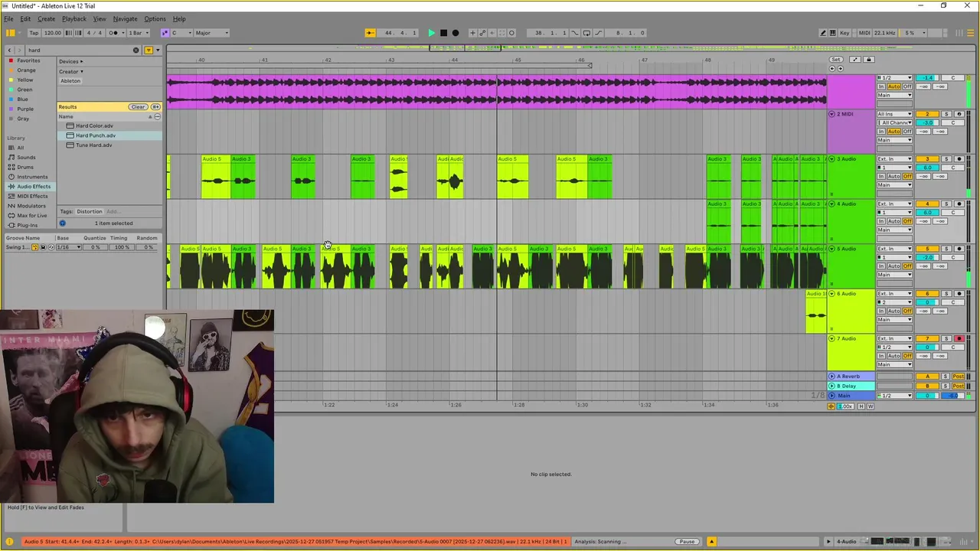Image resolution: width=980 pixels, height=551 pixels.
Task: Fold the 2 MIDI track
Action: pos(832,114)
